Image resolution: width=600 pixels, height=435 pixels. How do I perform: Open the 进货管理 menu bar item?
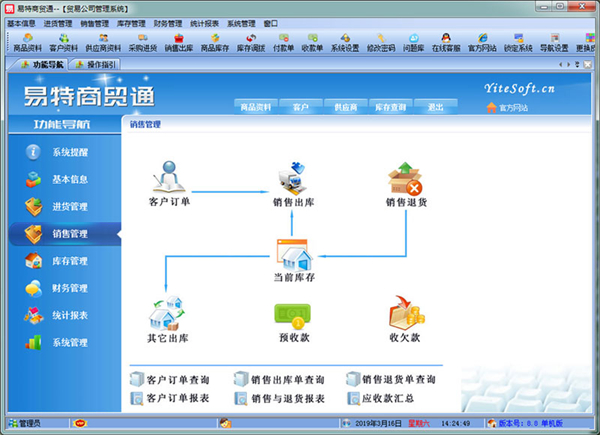pos(58,24)
